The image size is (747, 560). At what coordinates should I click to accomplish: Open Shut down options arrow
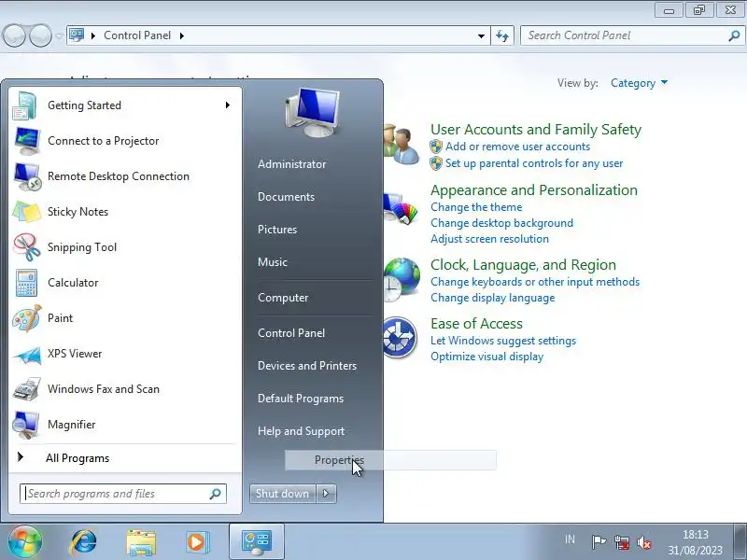click(326, 494)
